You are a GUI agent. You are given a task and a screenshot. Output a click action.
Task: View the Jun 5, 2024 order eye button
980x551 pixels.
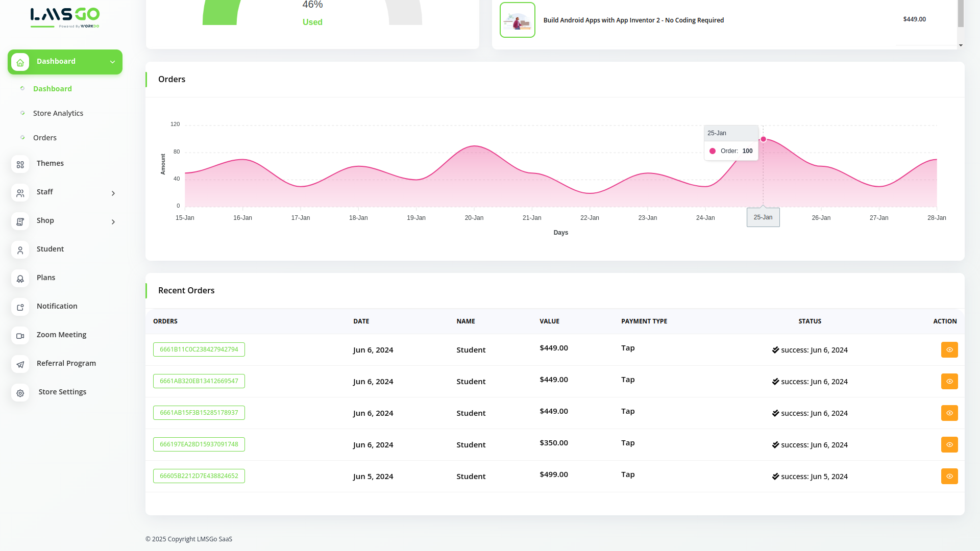(949, 477)
